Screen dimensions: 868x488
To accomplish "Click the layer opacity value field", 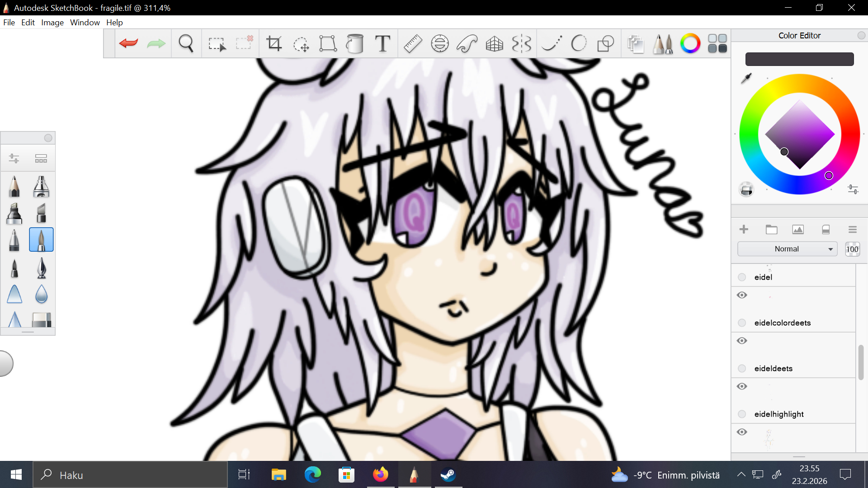I will pyautogui.click(x=852, y=249).
